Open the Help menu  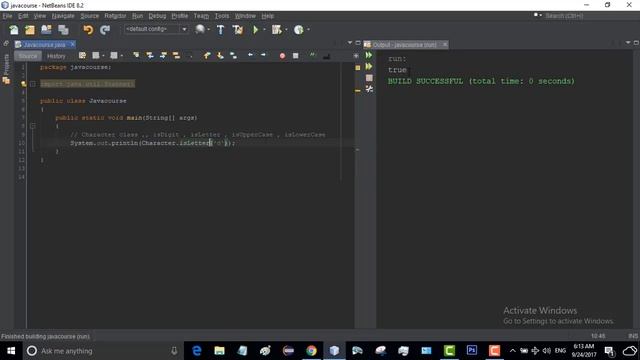[x=268, y=16]
